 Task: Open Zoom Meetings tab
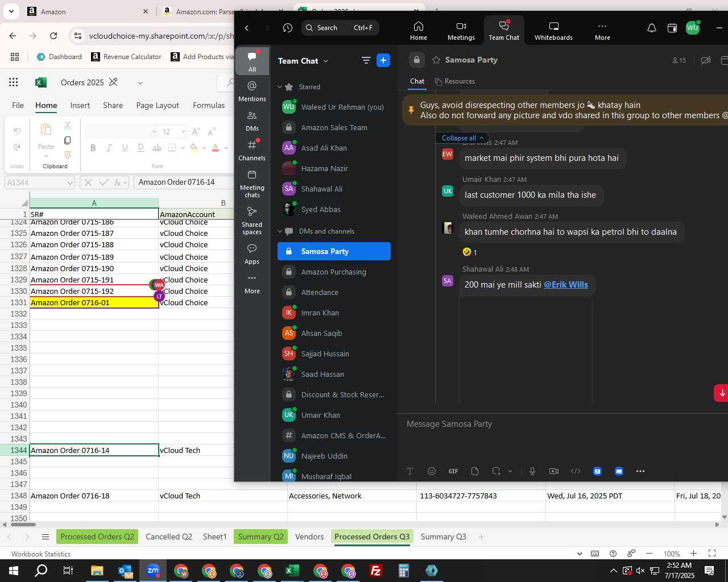pos(461,31)
